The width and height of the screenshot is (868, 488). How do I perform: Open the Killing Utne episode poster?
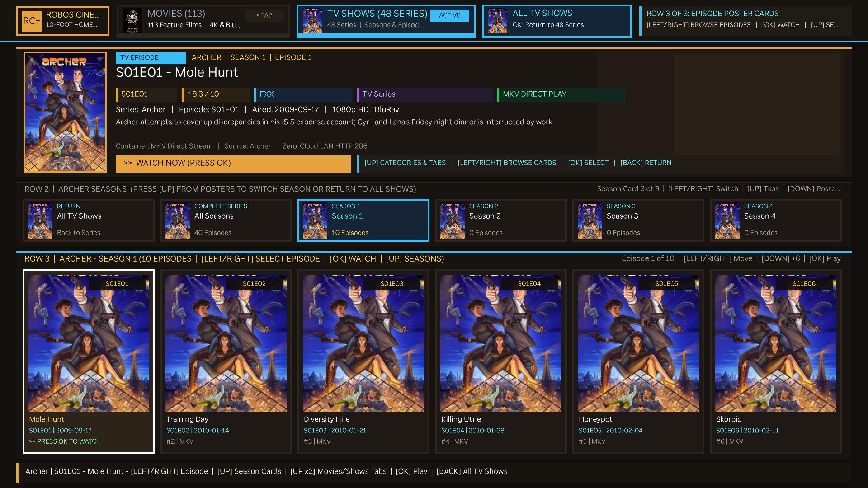501,343
